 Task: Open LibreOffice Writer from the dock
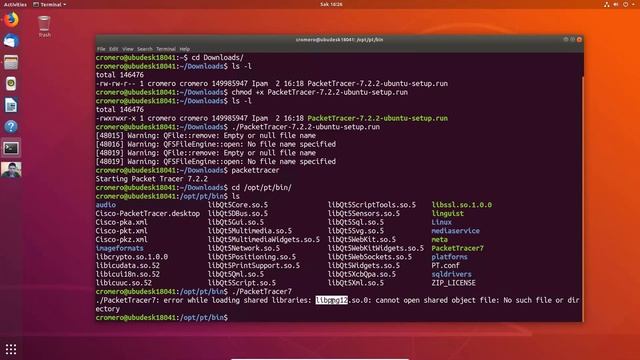pos(11,105)
